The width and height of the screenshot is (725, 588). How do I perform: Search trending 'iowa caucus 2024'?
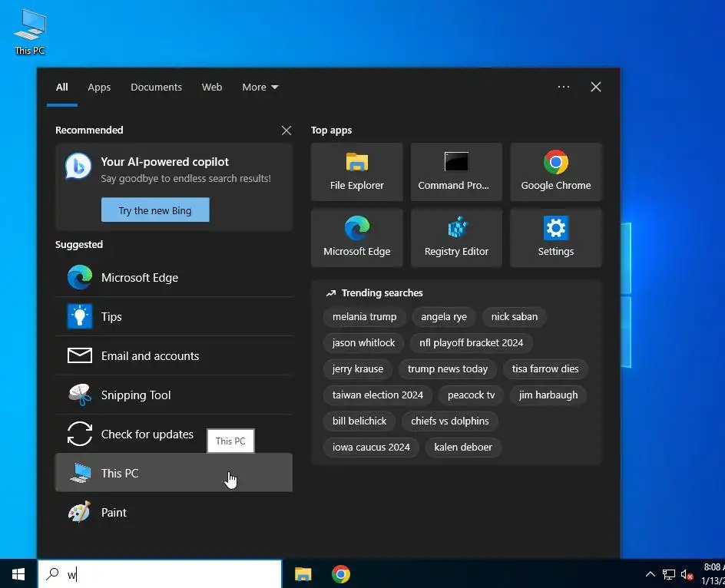coord(371,447)
